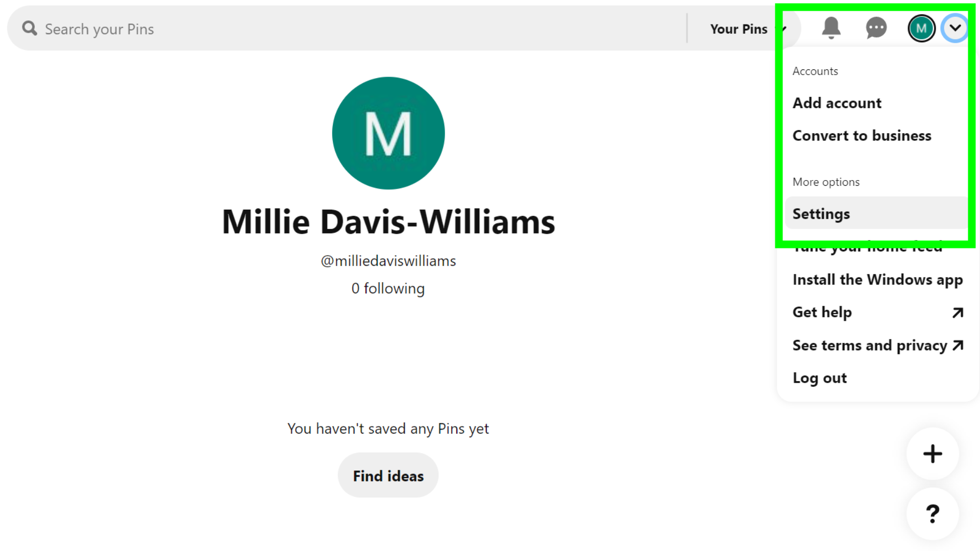The height and width of the screenshot is (551, 980).
Task: Click Add account option
Action: pos(837,102)
